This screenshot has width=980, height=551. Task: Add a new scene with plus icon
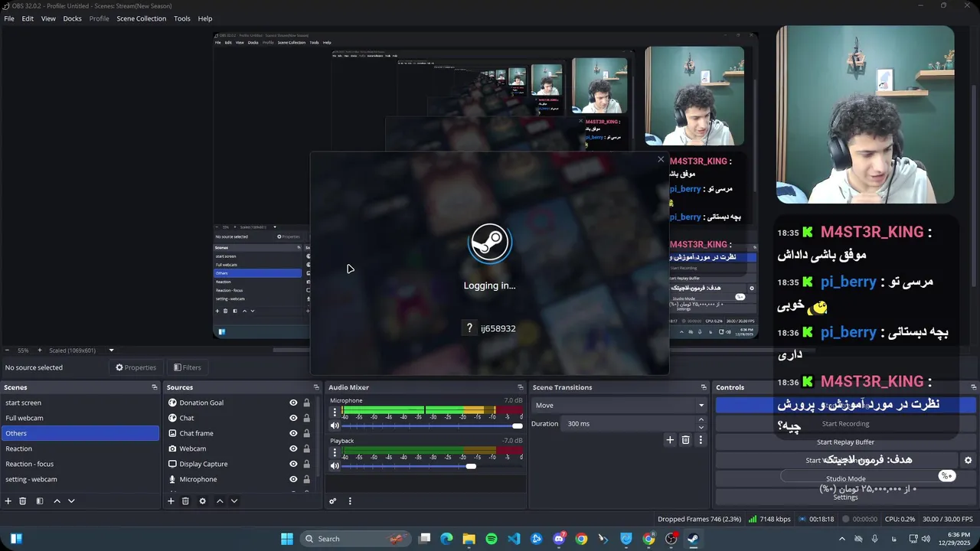(8, 501)
